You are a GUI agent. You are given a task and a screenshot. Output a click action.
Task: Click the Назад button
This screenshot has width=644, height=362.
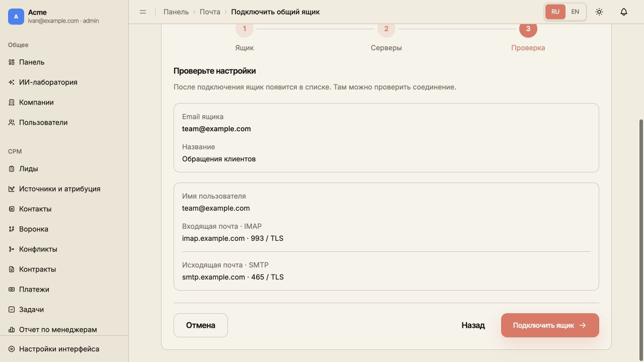(x=473, y=325)
